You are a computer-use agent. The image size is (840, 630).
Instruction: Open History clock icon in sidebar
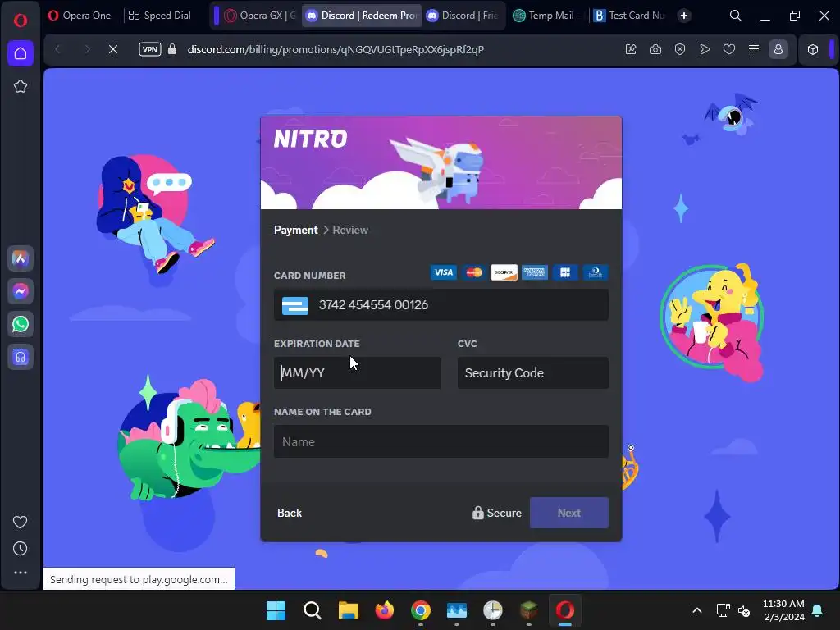(x=21, y=549)
